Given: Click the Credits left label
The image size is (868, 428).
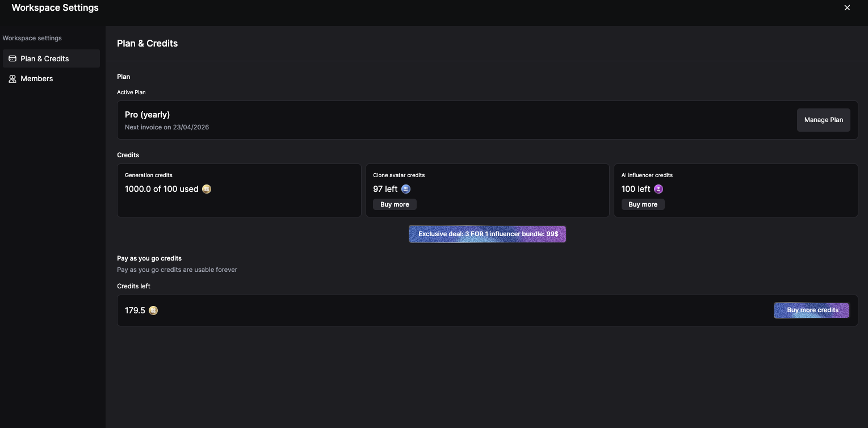Looking at the screenshot, I should coord(134,286).
